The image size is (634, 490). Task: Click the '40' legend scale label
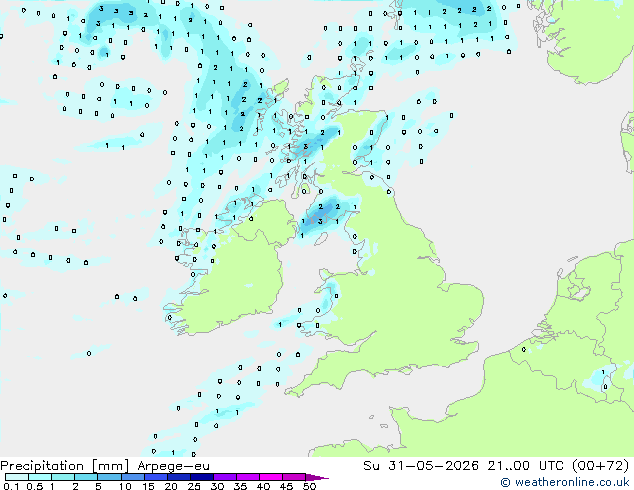263,486
